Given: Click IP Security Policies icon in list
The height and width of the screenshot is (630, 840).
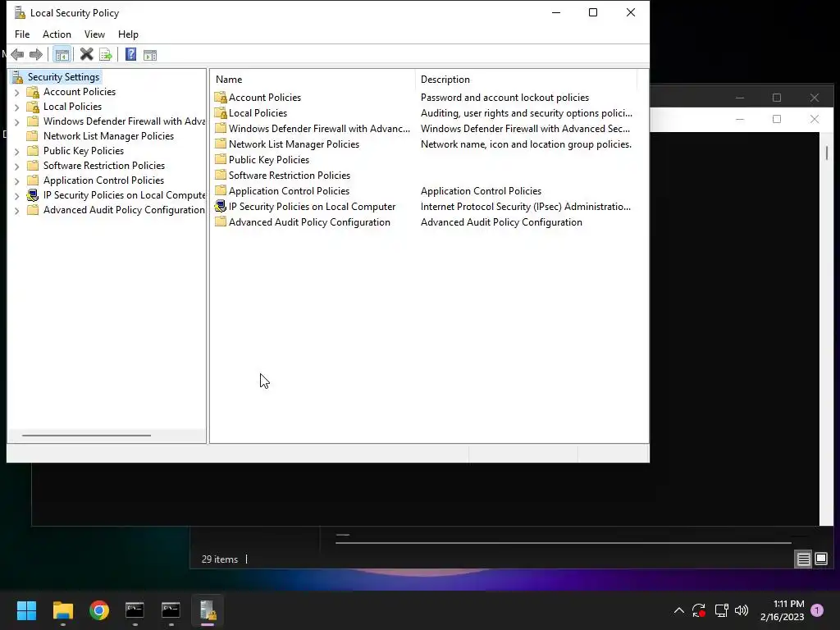Looking at the screenshot, I should pyautogui.click(x=220, y=206).
